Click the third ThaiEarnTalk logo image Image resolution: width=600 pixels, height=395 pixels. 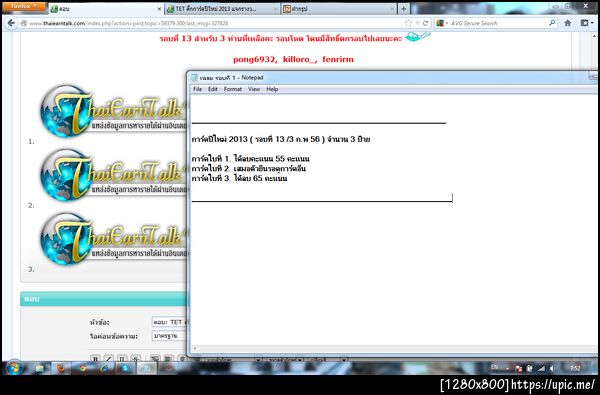click(114, 239)
